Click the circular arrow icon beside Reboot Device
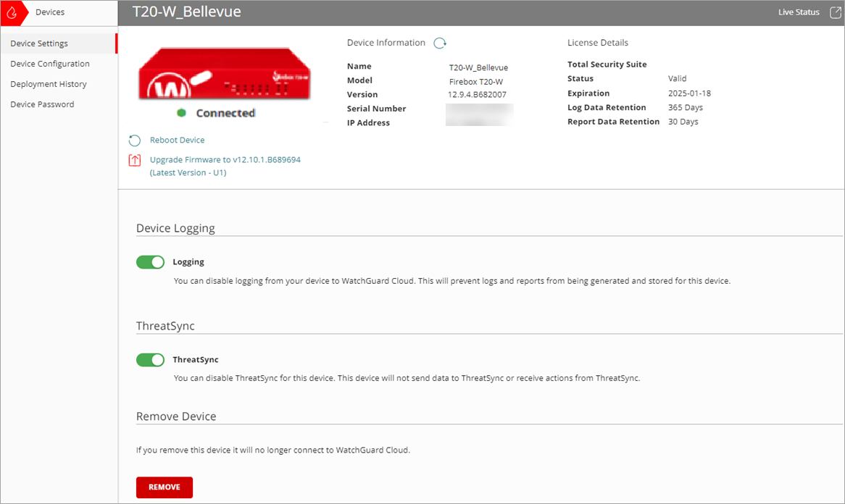Viewport: 845px width, 504px height. point(136,140)
